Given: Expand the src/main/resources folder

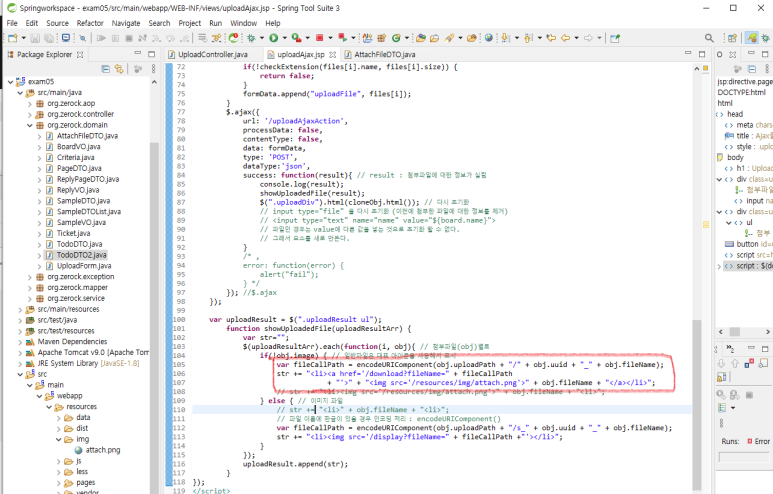Looking at the screenshot, I should coord(20,310).
